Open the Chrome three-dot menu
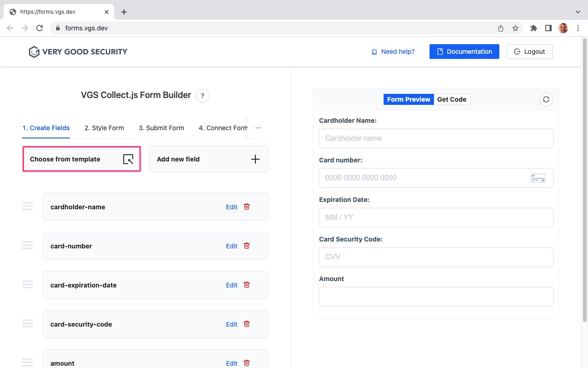This screenshot has width=588, height=368. tap(578, 28)
